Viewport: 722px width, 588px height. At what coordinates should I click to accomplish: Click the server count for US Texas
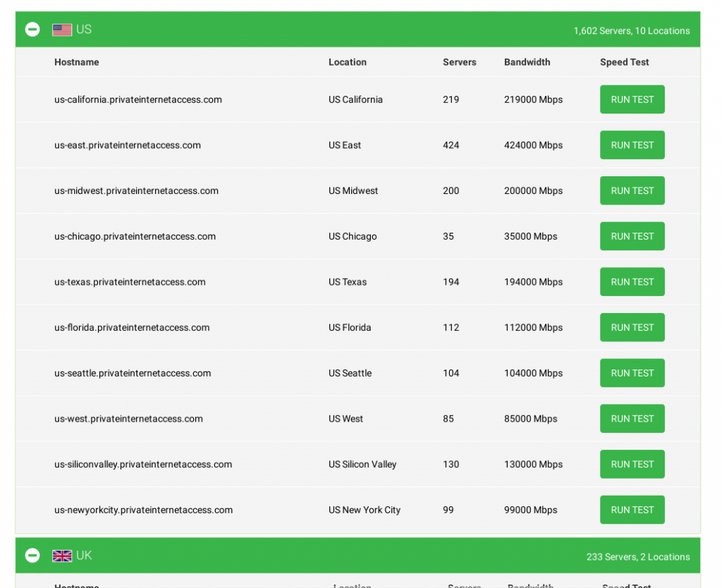coord(451,282)
